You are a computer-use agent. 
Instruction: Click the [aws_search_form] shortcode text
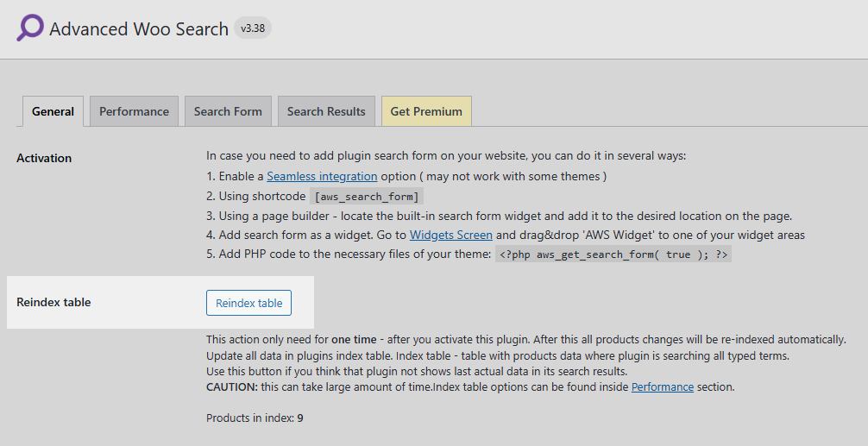[x=367, y=197]
